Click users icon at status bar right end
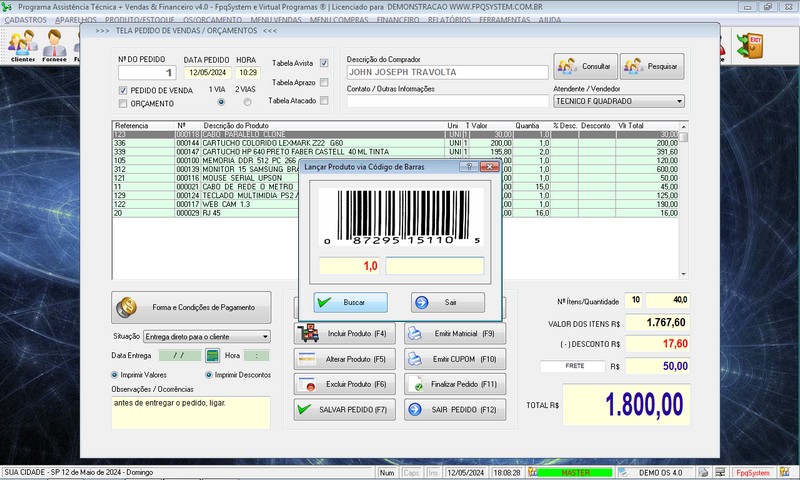Viewport: 800px width, 480px height. pos(784,472)
